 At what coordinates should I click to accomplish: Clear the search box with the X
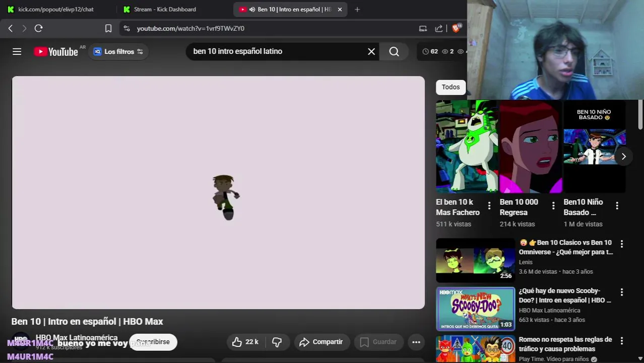pos(371,51)
